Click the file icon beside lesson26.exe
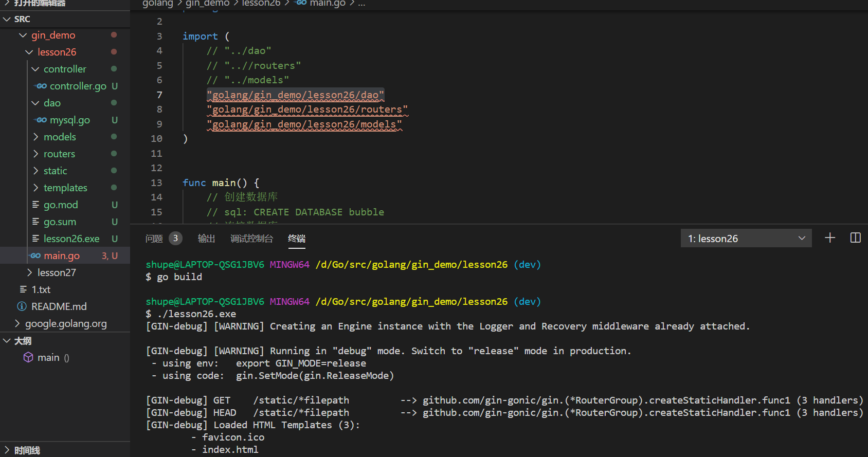Viewport: 868px width, 457px height. (36, 239)
